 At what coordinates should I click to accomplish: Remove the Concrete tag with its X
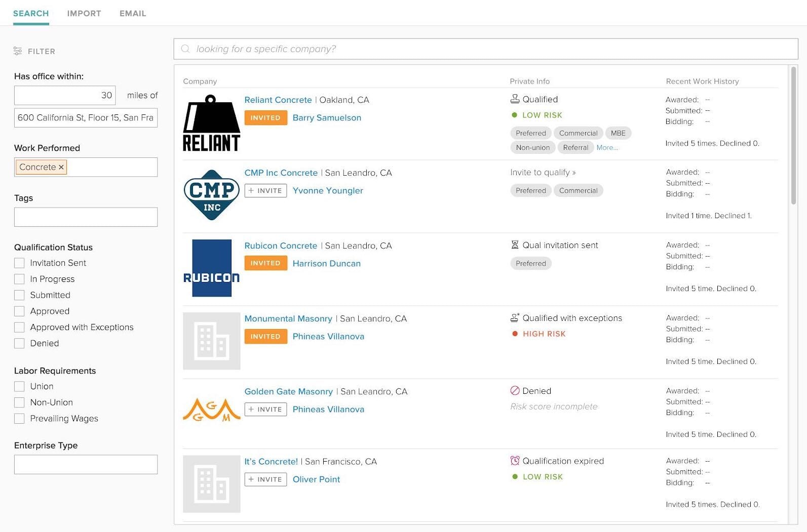click(x=61, y=167)
